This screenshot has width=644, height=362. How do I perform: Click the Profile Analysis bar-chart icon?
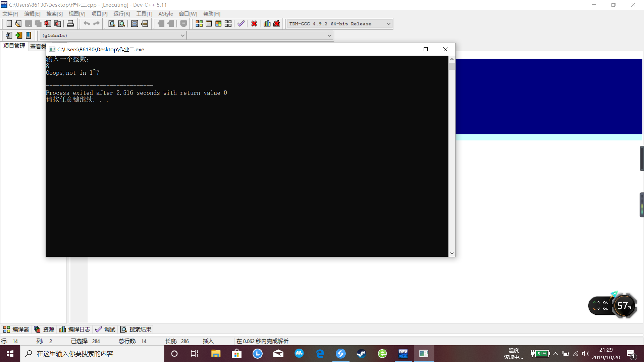coord(267,23)
